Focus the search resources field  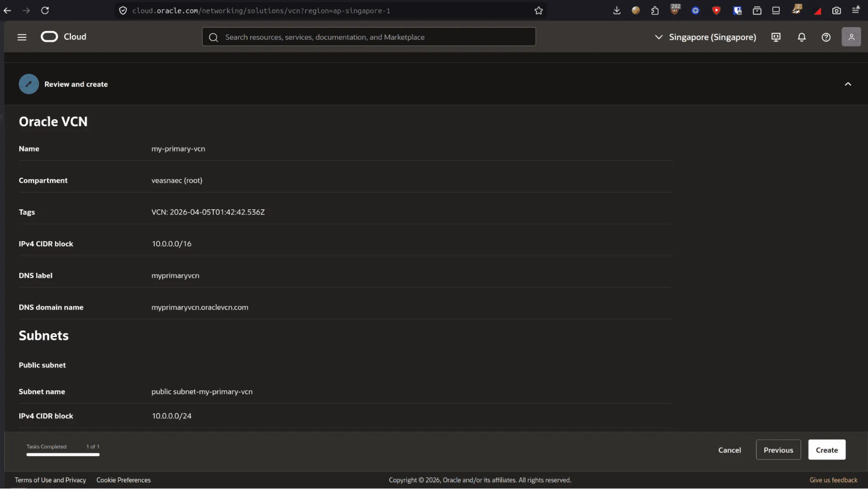(369, 37)
